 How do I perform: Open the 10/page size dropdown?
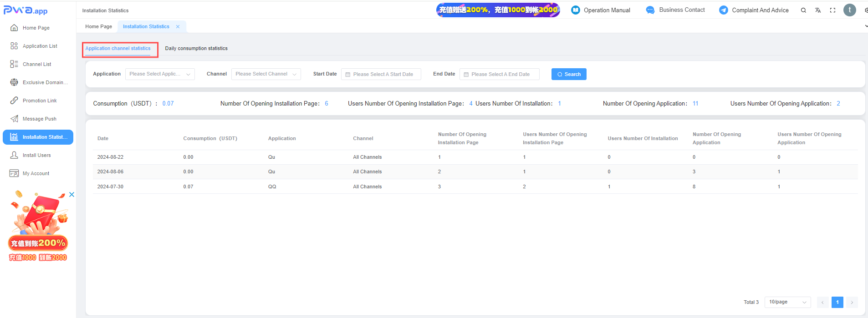point(787,302)
